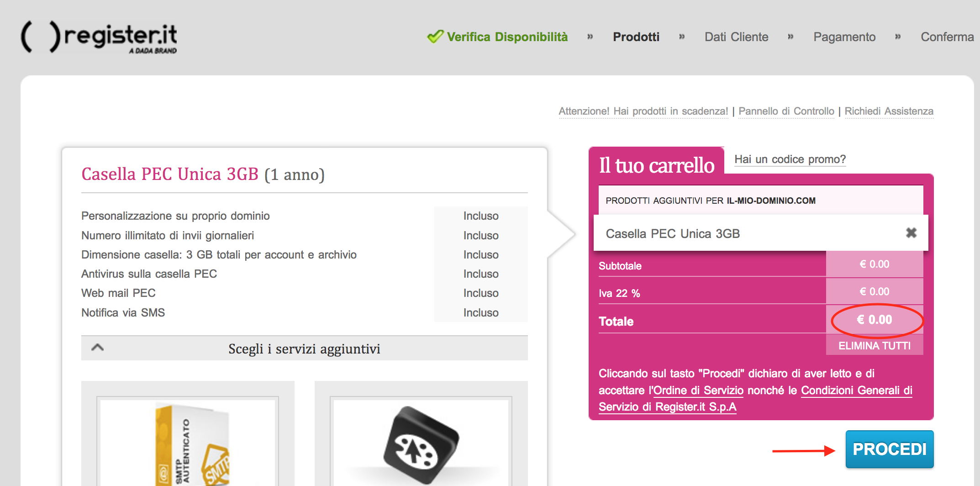Select the Pagamento step
The width and height of the screenshot is (980, 486).
coord(844,37)
